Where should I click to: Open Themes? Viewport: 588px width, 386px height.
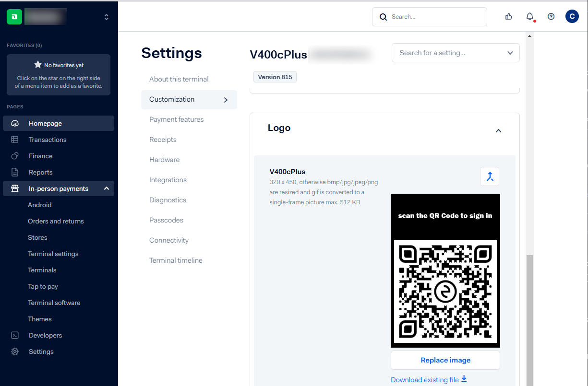click(x=40, y=319)
